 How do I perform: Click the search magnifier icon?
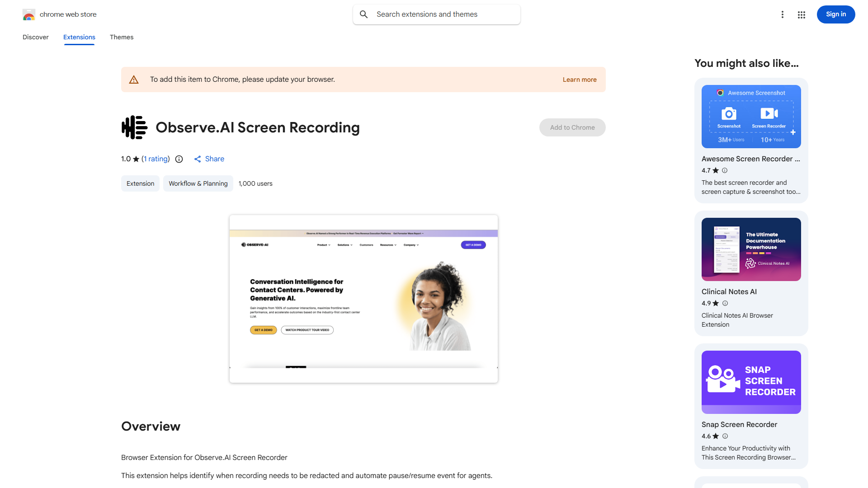(x=364, y=14)
